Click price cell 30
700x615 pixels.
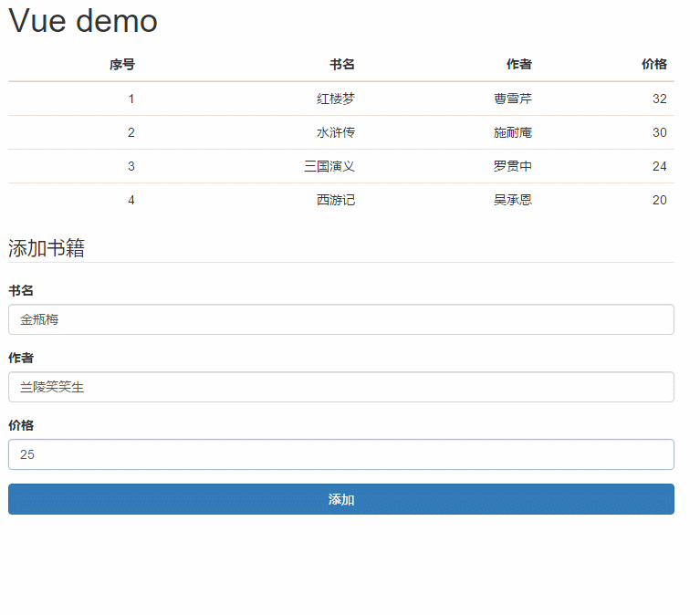(659, 132)
